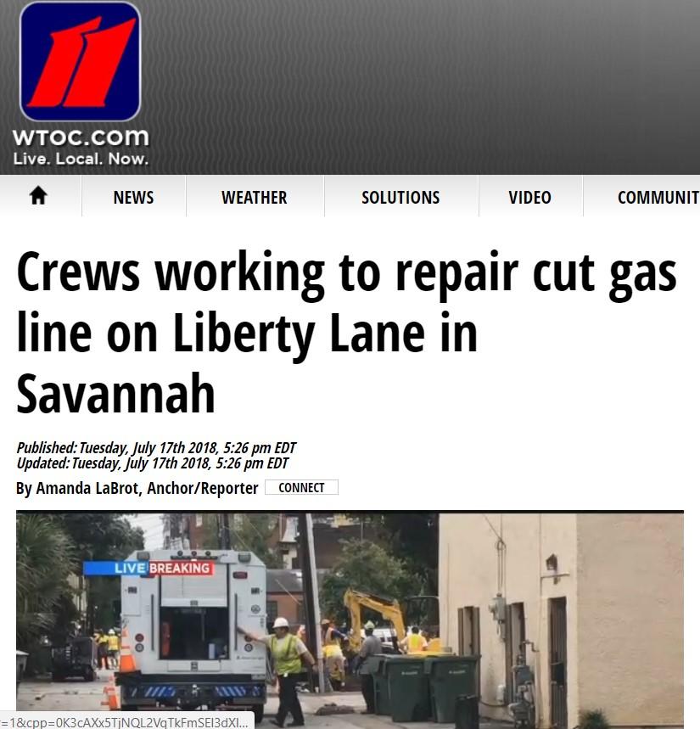This screenshot has height=729, width=700.
Task: Open the Video section
Action: (530, 198)
